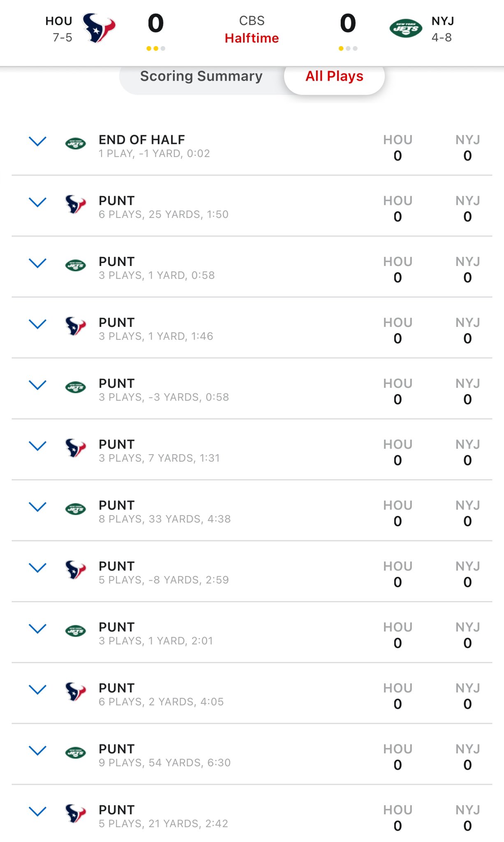Screen dimensions: 504x842
Task: Tap Jets icon on 8 plays, 33 yards punt
Action: tap(76, 509)
